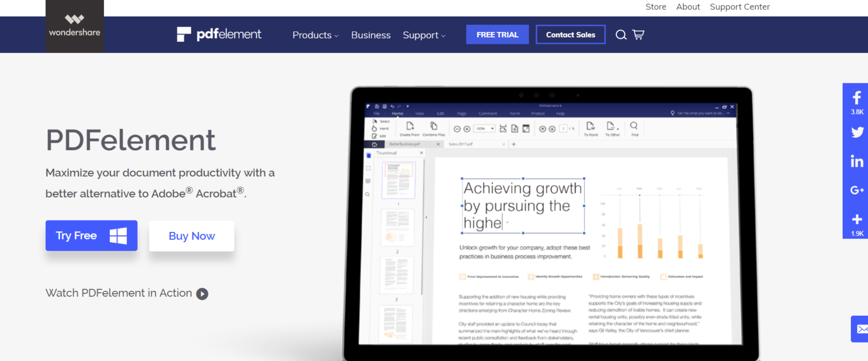Share page via Facebook icon

coord(856,98)
